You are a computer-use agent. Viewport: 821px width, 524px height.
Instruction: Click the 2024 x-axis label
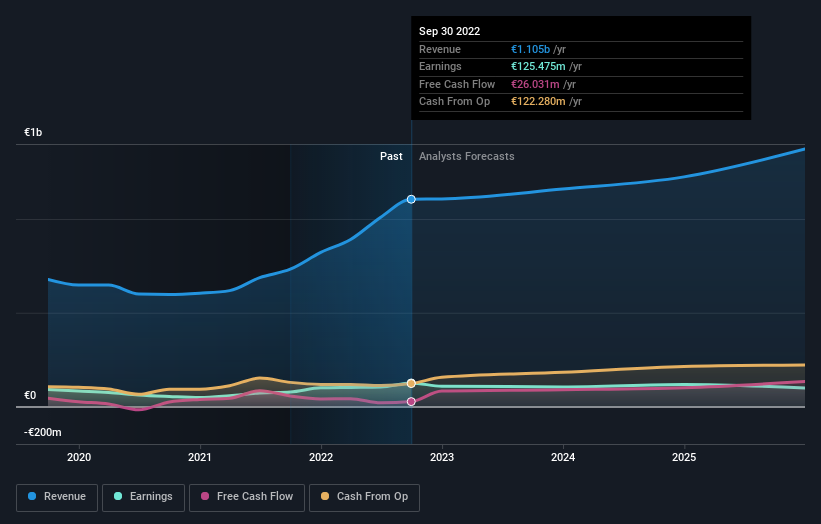point(563,457)
